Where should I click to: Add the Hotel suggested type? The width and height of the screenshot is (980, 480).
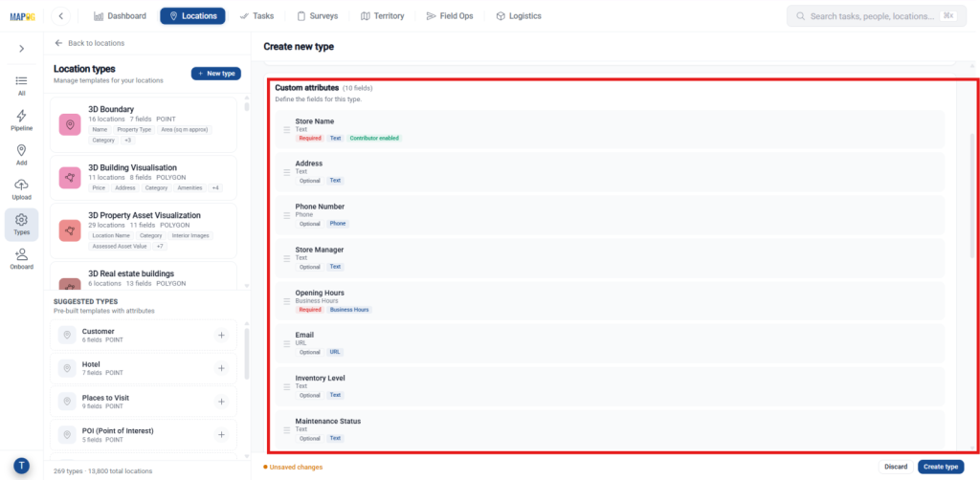[221, 368]
